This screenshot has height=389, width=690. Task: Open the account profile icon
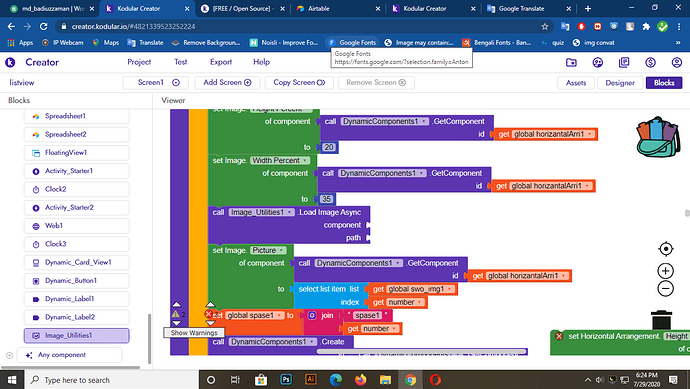click(x=677, y=62)
